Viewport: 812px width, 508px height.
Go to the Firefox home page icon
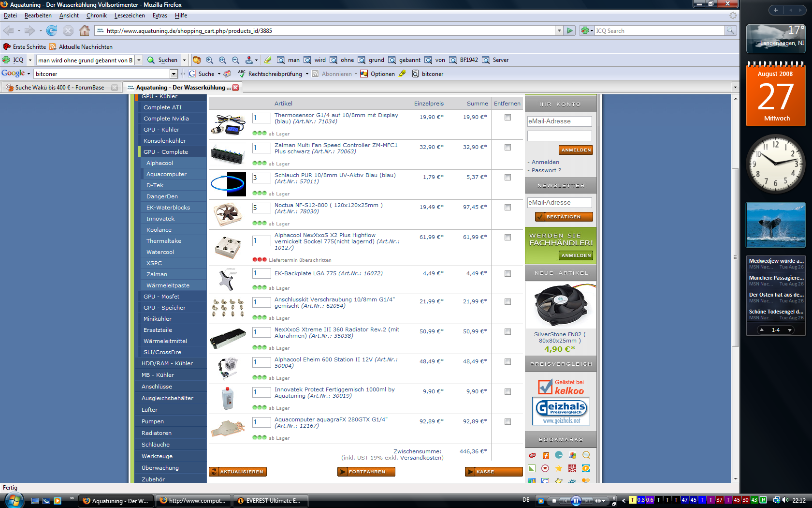point(85,30)
